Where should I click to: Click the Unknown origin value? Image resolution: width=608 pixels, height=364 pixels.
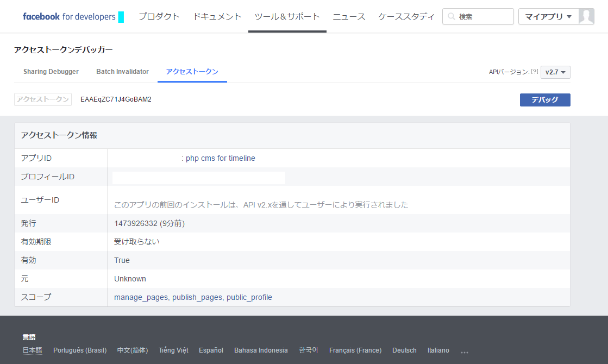click(x=130, y=279)
